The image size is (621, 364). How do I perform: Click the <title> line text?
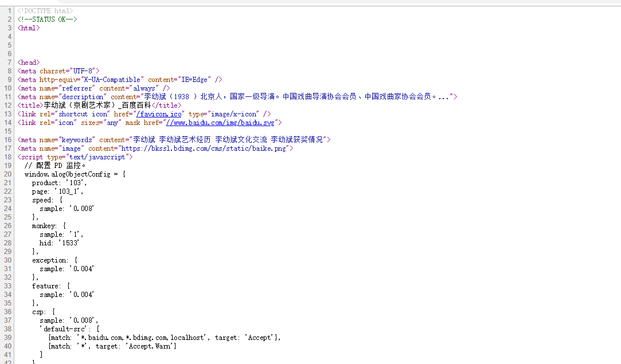pos(99,105)
